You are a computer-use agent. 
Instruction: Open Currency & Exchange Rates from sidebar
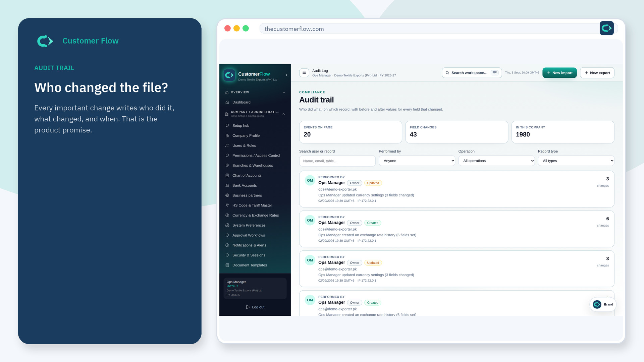coord(255,215)
